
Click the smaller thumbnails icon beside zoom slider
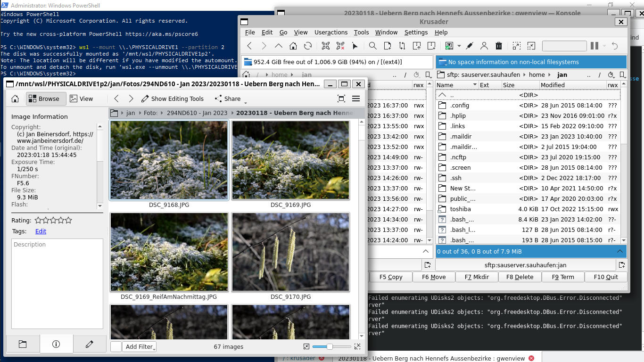pos(306,346)
